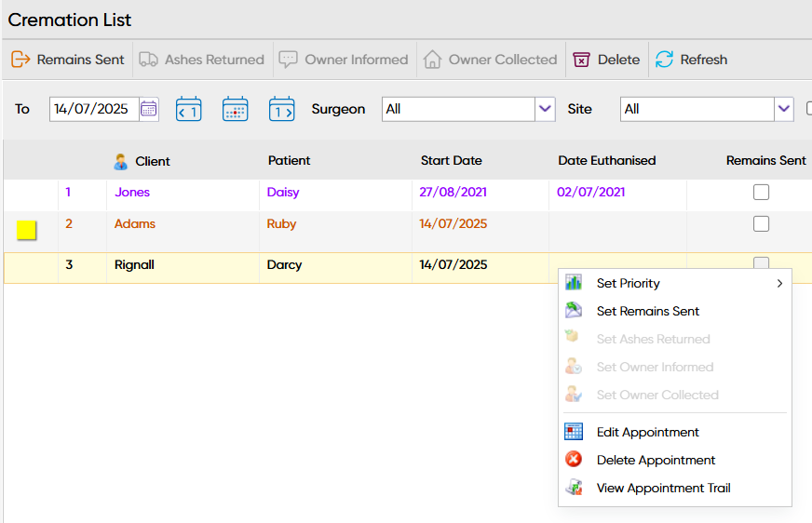The image size is (812, 523).
Task: Sort by the Client column header
Action: pyautogui.click(x=153, y=161)
